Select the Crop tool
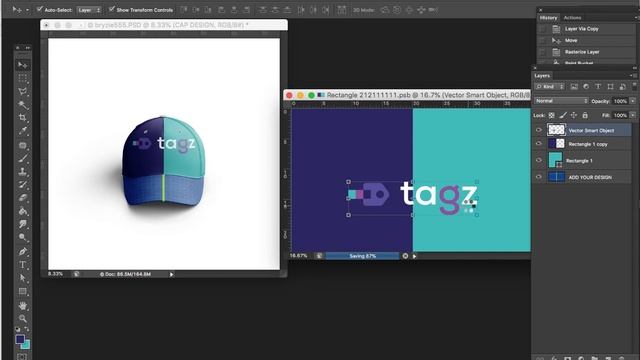This screenshot has height=360, width=640. click(x=22, y=118)
